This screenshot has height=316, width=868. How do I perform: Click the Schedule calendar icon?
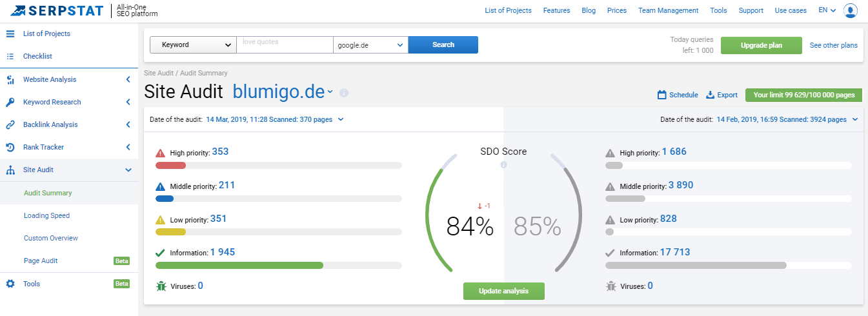click(x=661, y=95)
